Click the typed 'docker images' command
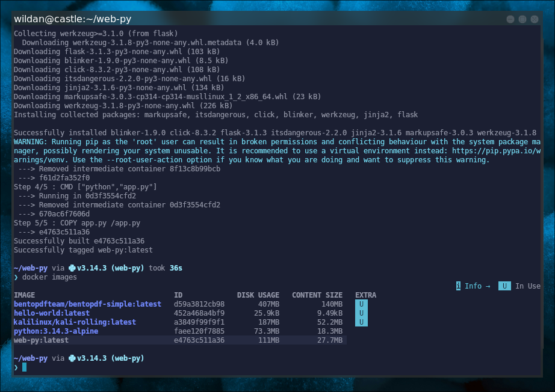Image resolution: width=555 pixels, height=392 pixels. (49, 277)
